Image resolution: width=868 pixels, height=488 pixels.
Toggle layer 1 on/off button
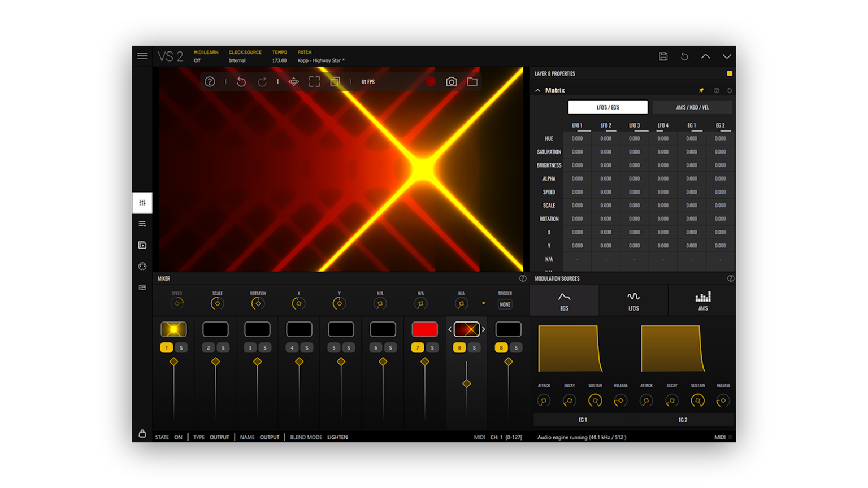[166, 348]
